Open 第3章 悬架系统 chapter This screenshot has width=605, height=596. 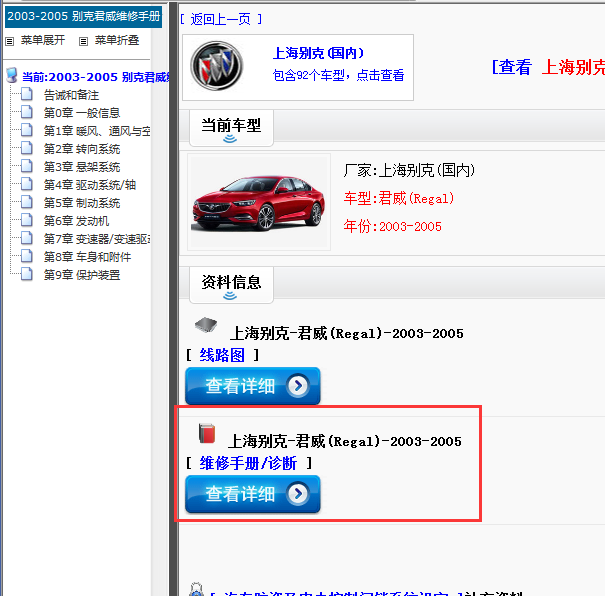pyautogui.click(x=82, y=167)
